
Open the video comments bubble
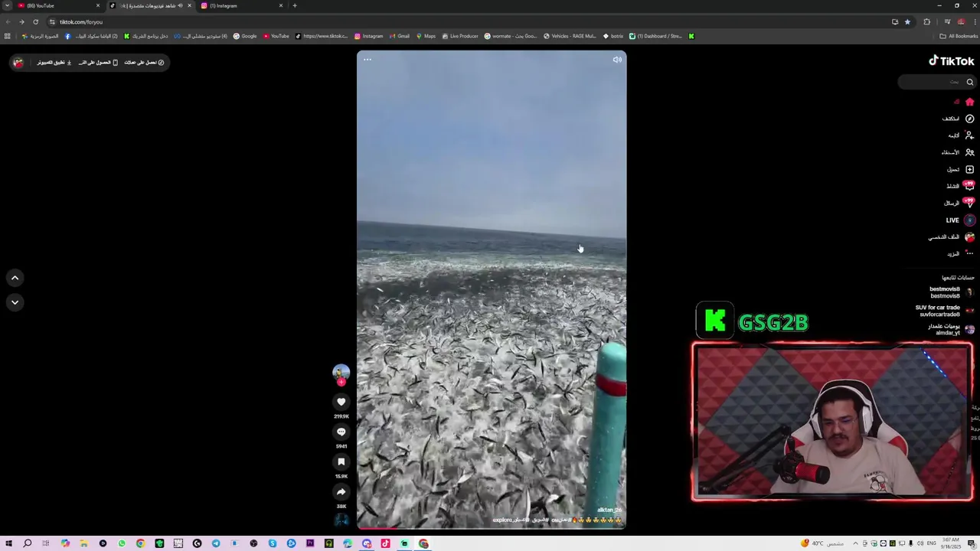click(341, 432)
